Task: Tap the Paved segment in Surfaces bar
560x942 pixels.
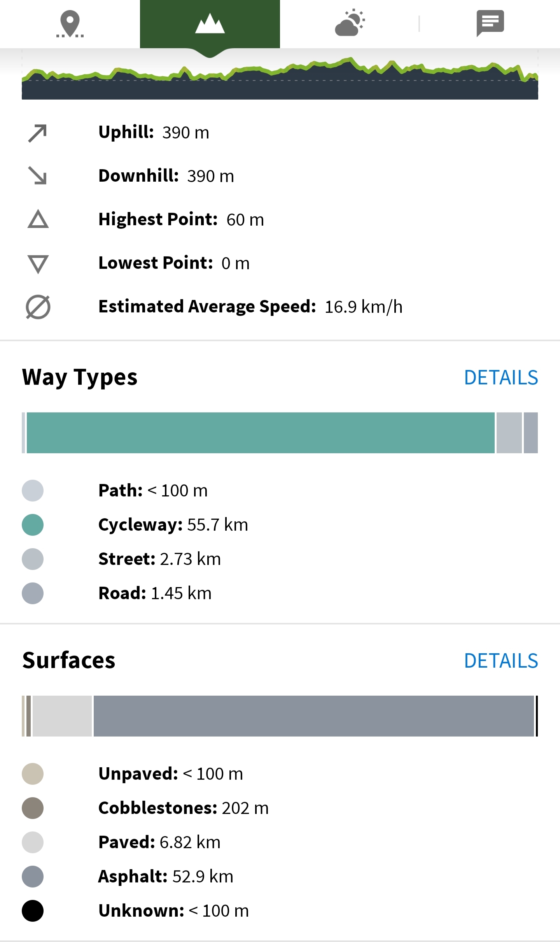Action: pos(62,716)
